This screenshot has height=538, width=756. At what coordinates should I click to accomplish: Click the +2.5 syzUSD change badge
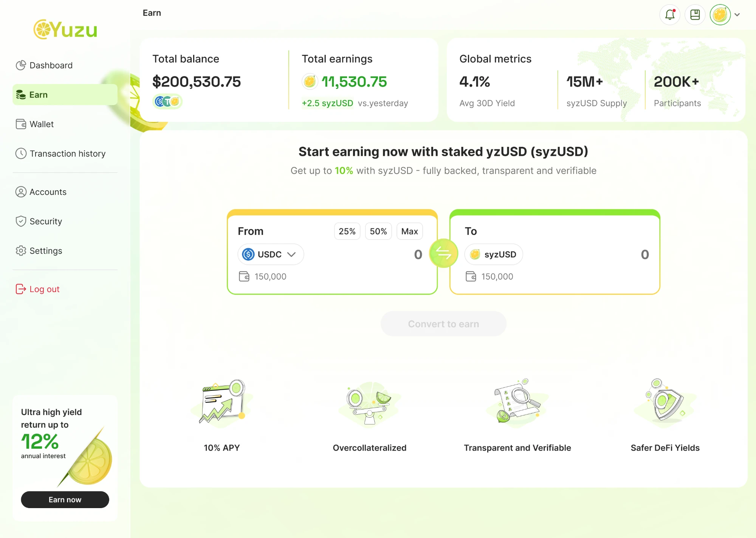click(327, 103)
